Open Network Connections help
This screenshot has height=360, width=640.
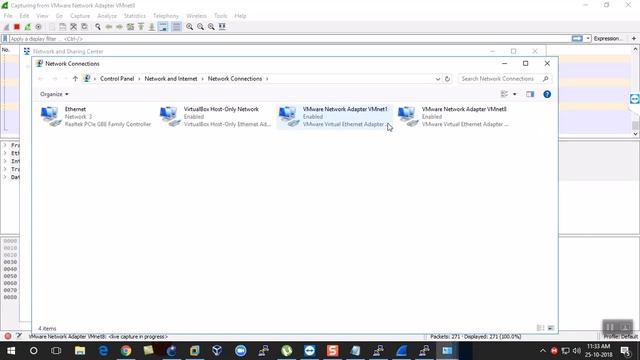click(547, 94)
